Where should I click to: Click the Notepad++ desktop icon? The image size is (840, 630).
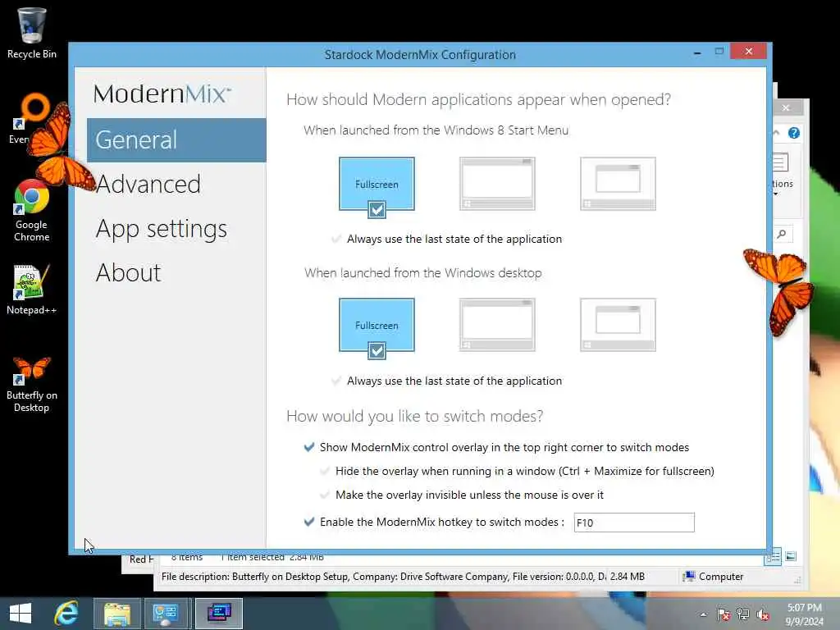pos(31,290)
